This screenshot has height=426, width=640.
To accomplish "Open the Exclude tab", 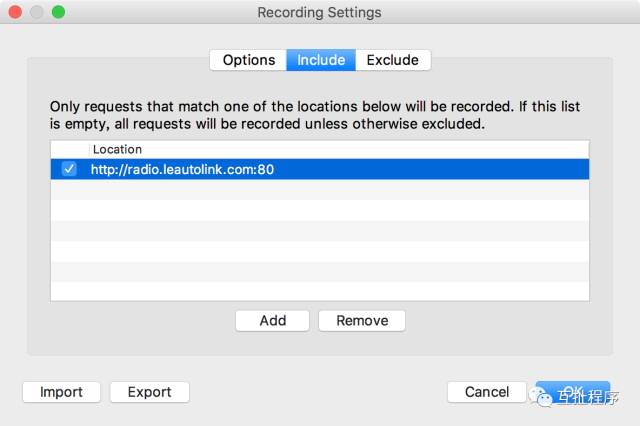I will [x=392, y=60].
